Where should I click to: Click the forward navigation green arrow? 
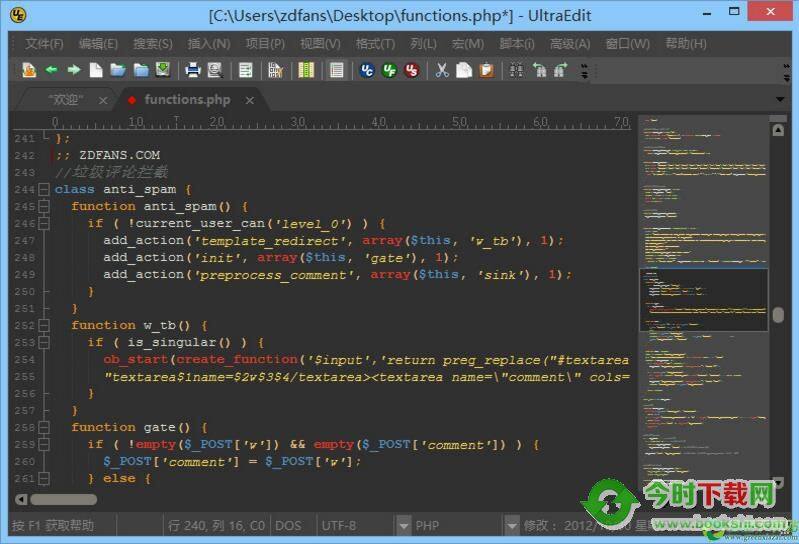tap(74, 70)
